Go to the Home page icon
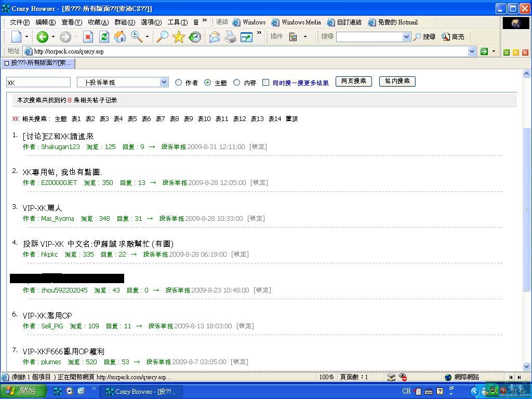Viewport: 532px width, 399px height. pos(120,37)
